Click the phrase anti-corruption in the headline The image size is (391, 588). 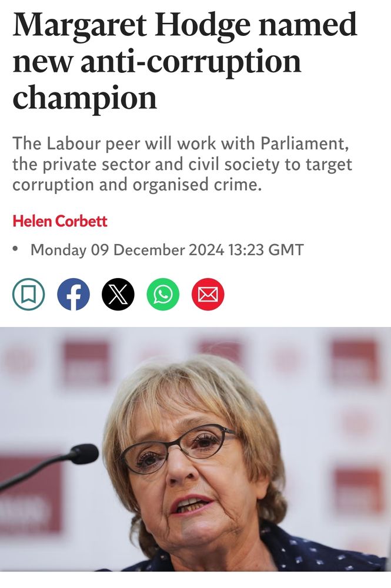191,62
